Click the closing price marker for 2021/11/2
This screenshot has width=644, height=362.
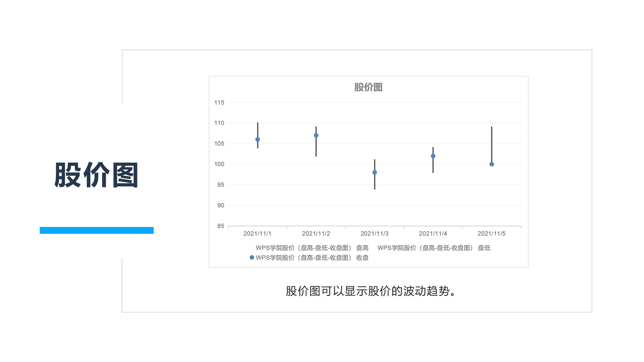tap(316, 135)
